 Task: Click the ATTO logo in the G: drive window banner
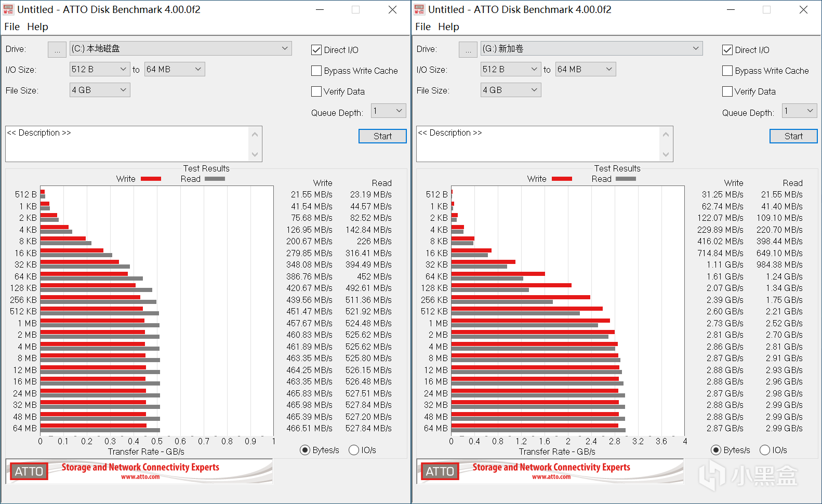tap(440, 471)
